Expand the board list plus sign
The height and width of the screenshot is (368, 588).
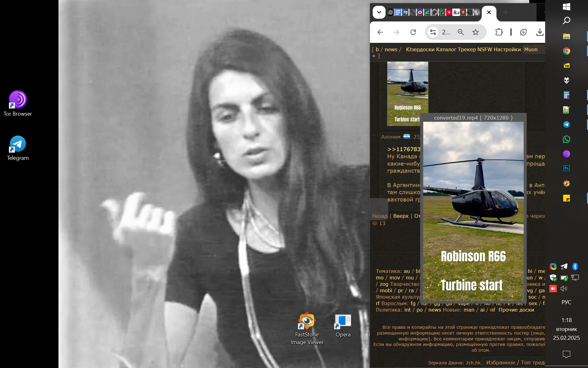(x=374, y=56)
